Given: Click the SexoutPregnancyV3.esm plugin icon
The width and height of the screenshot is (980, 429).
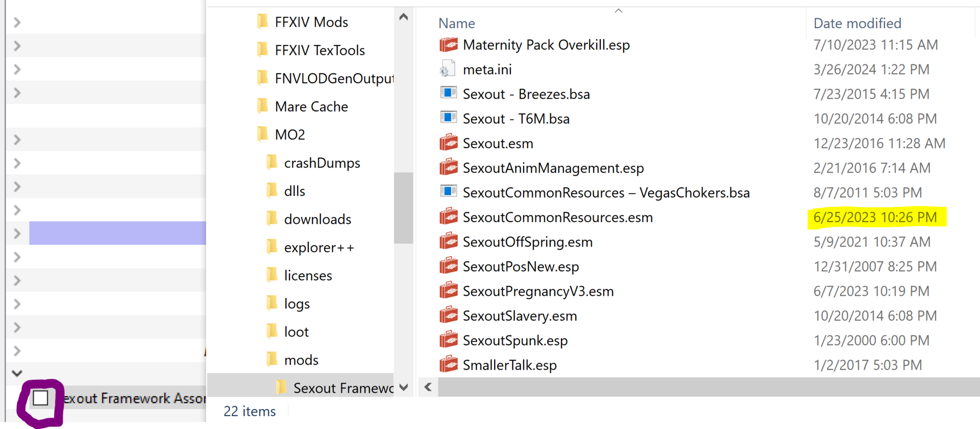Looking at the screenshot, I should pos(449,291).
